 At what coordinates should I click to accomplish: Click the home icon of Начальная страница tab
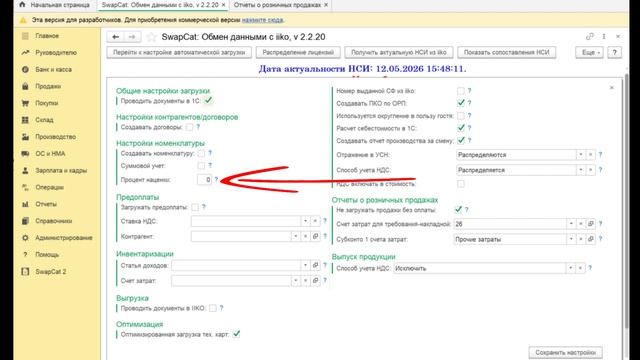coord(22,4)
